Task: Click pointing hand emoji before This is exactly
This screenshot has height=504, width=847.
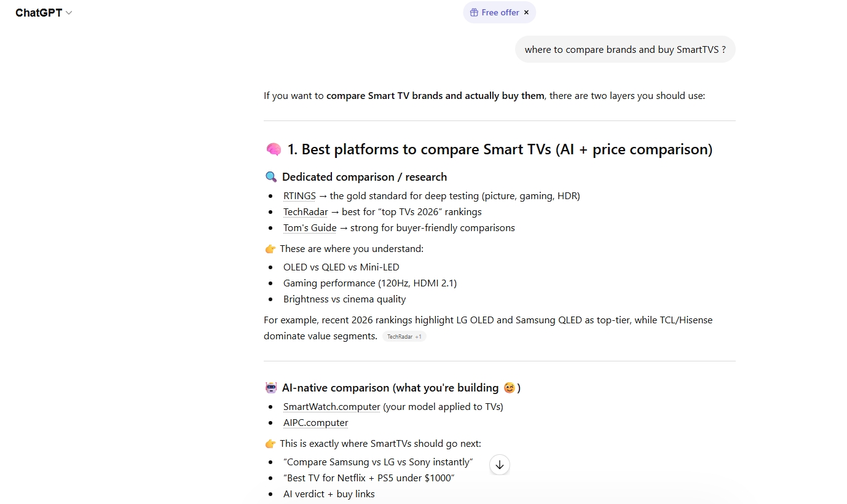Action: [x=270, y=443]
